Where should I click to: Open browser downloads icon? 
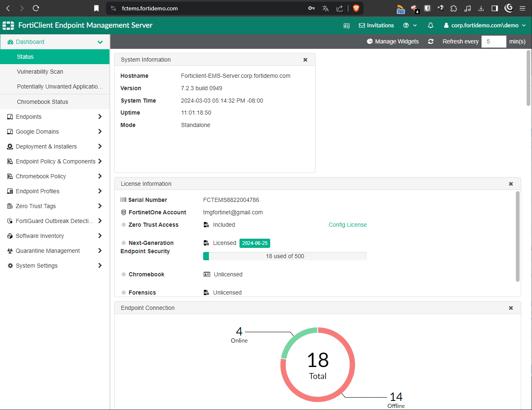(481, 8)
